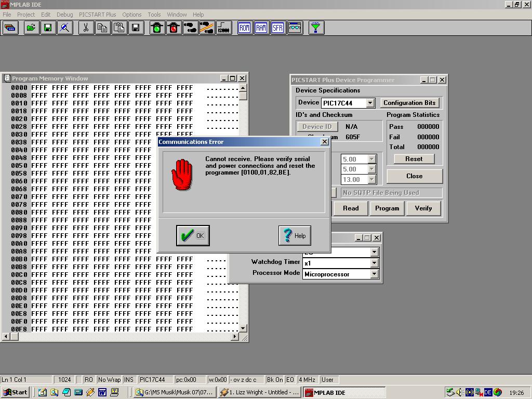
Task: Save project with green floppy icon
Action: click(48, 28)
